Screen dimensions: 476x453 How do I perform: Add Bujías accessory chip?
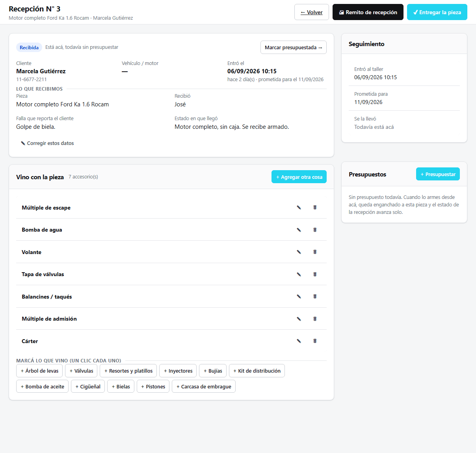pos(213,371)
